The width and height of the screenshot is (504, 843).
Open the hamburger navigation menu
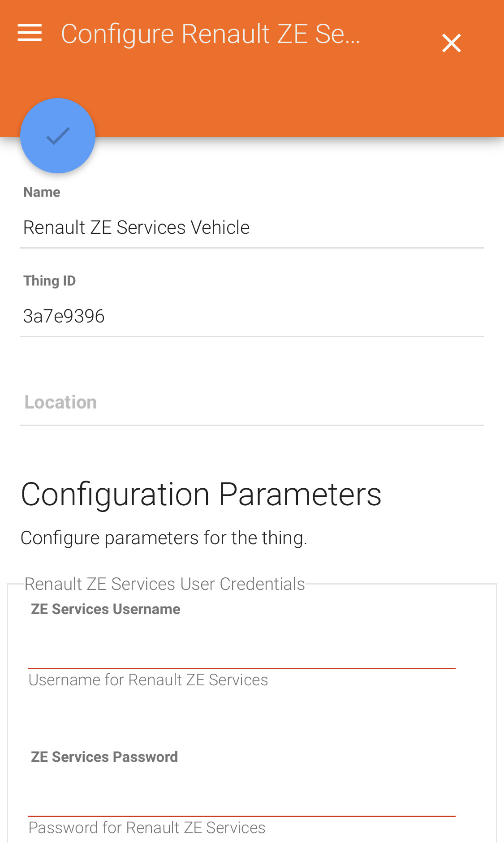click(x=30, y=33)
